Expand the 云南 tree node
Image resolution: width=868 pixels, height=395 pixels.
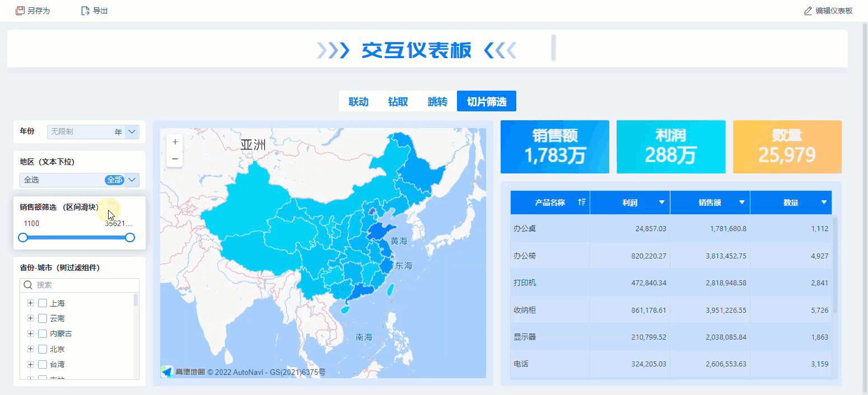point(30,318)
